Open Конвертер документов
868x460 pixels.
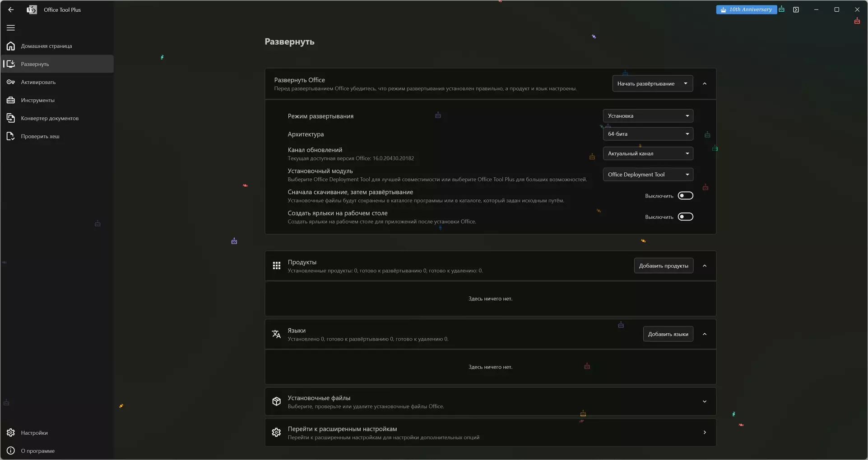(x=57, y=118)
